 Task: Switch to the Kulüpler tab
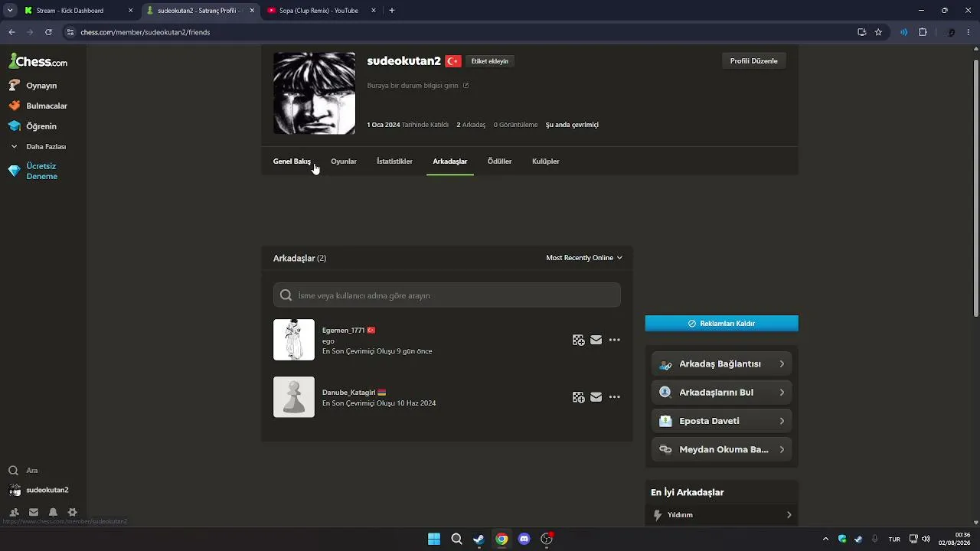pyautogui.click(x=546, y=161)
